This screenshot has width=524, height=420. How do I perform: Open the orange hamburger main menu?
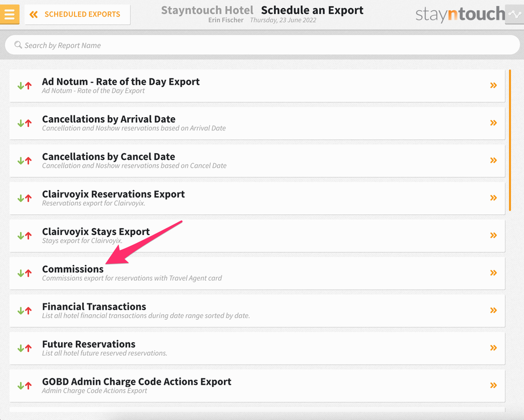pos(9,14)
